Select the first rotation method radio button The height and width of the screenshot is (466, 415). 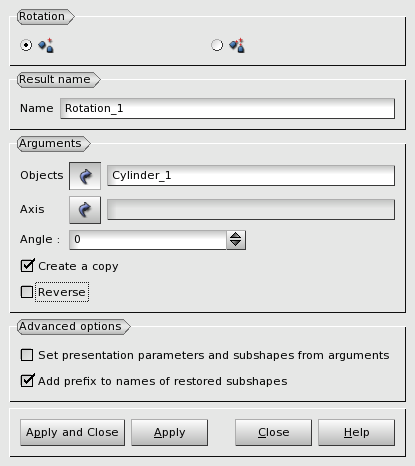pos(26,45)
